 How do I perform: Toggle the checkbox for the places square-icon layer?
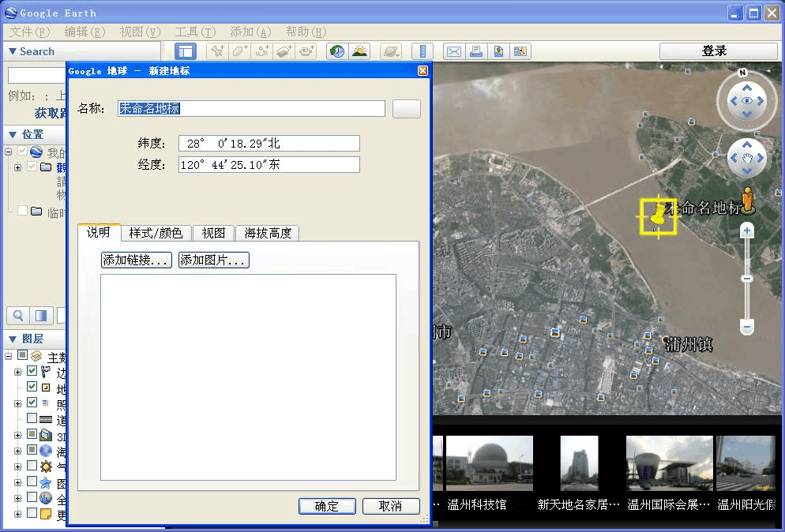click(32, 386)
